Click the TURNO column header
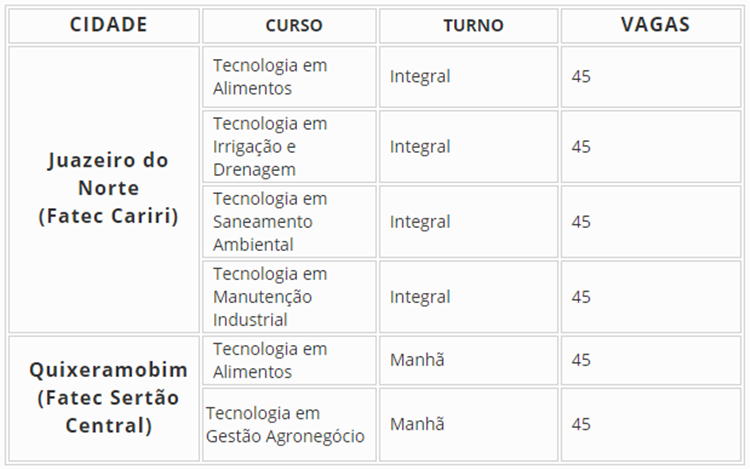 [473, 25]
